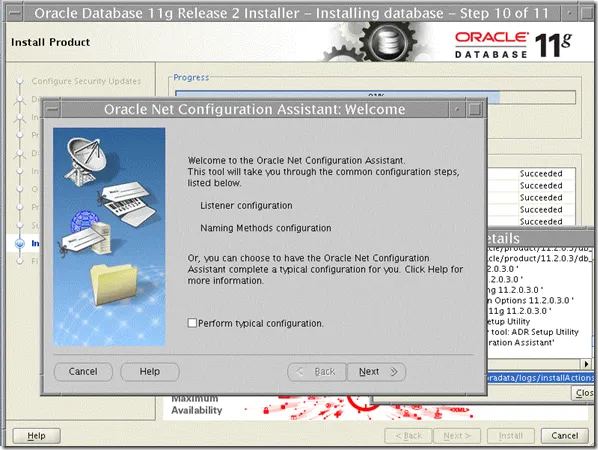598x450 pixels.
Task: Click the grayed Back button in dialog
Action: coord(317,371)
